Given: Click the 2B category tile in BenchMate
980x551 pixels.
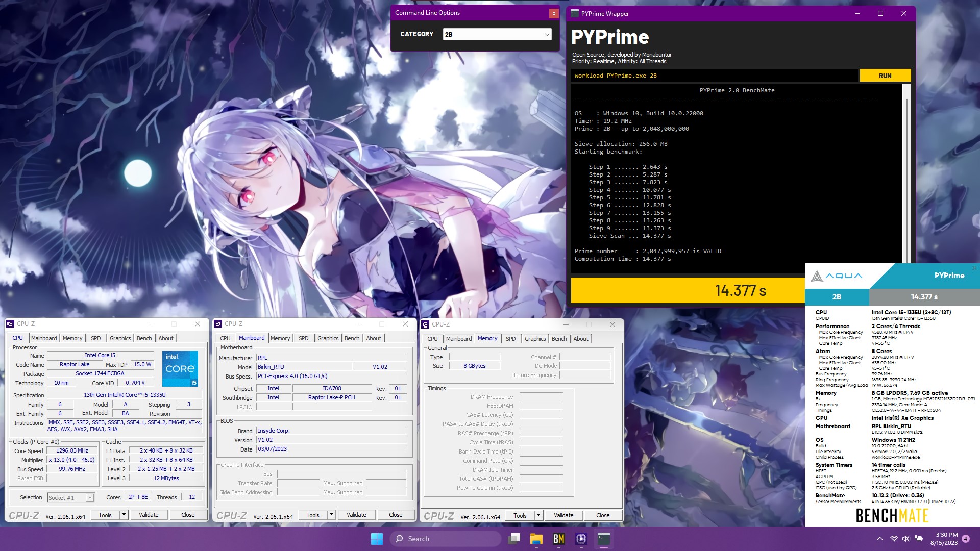Looking at the screenshot, I should pos(837,297).
